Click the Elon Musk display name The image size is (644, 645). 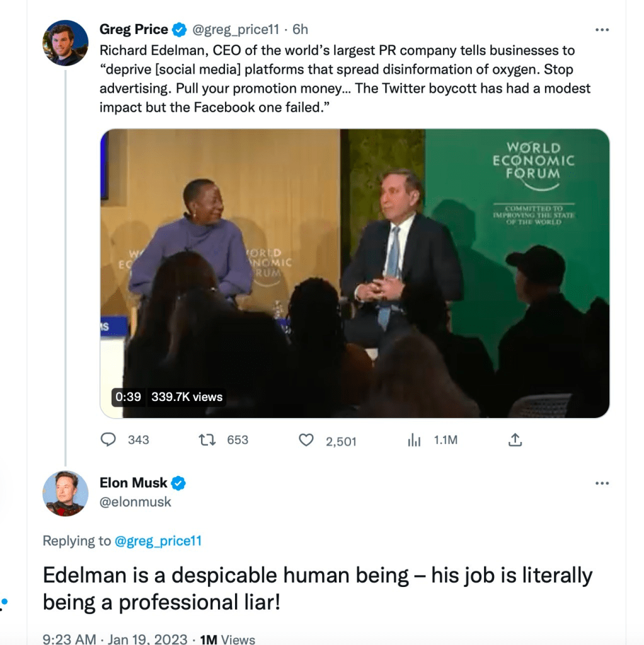pos(134,483)
